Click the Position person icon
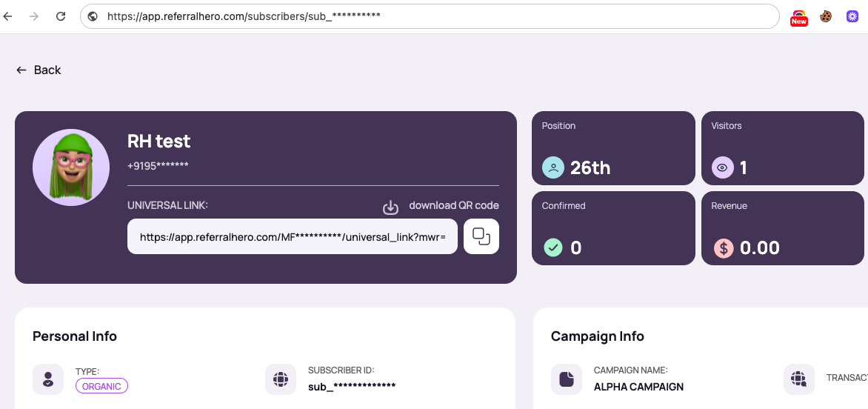This screenshot has width=868, height=409. click(552, 167)
